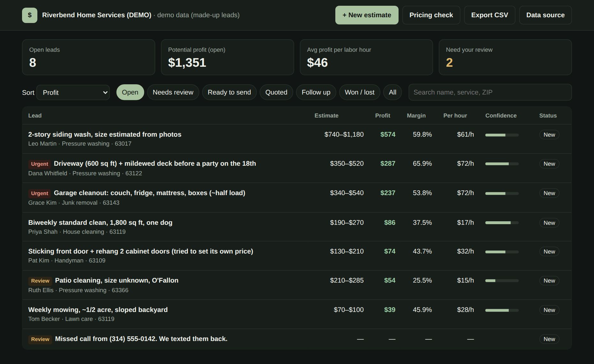Click the Review tag on Patio cleaning

point(40,281)
